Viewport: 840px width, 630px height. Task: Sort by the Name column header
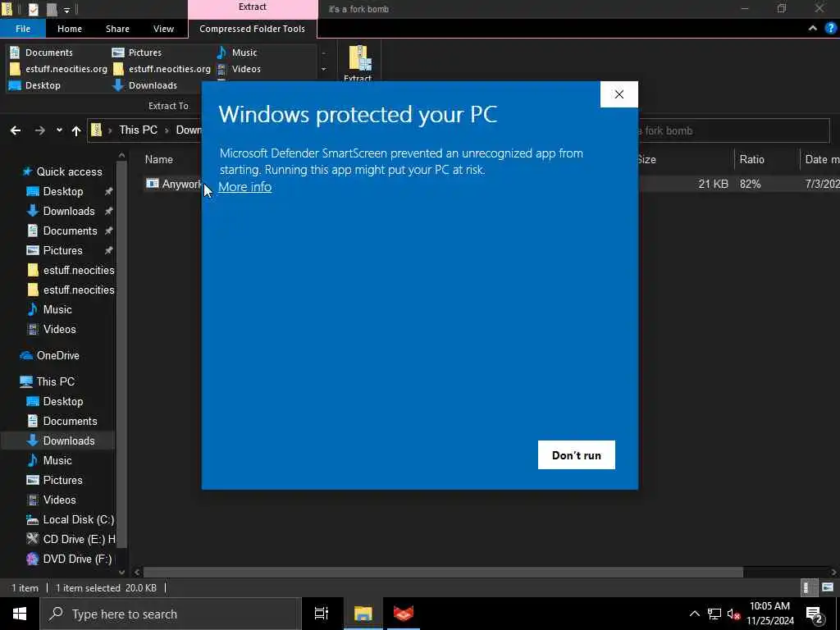point(159,159)
